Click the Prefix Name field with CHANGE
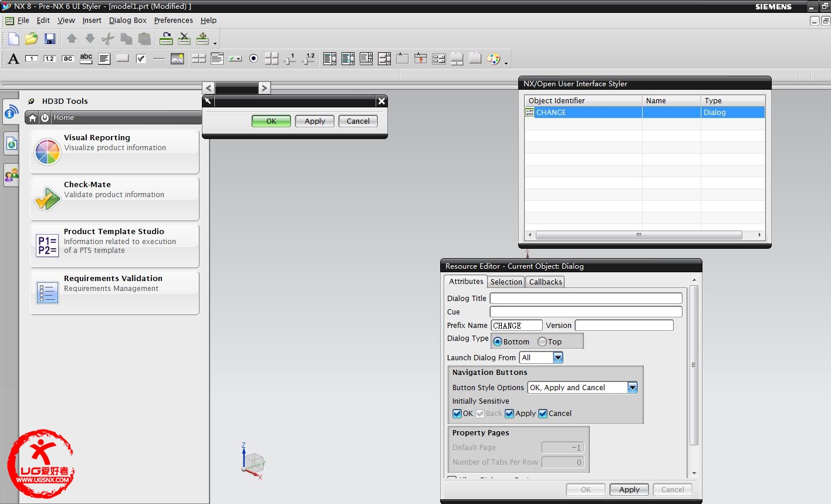 coord(516,325)
